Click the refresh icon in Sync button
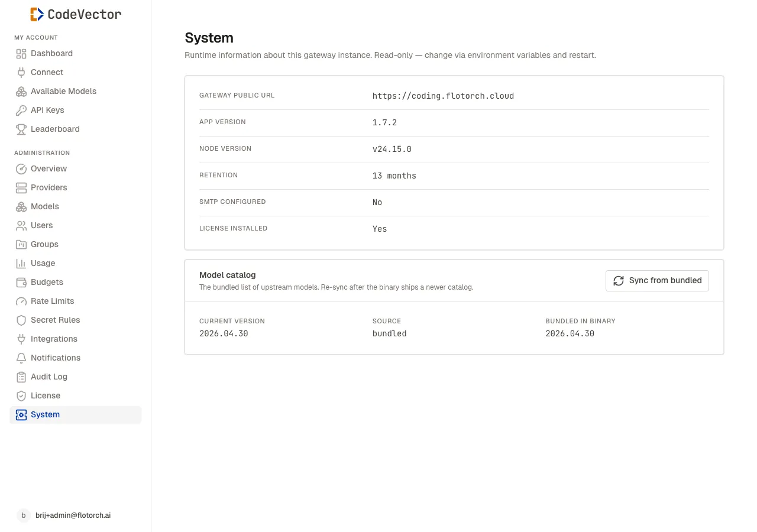This screenshot has width=757, height=532. (x=619, y=281)
